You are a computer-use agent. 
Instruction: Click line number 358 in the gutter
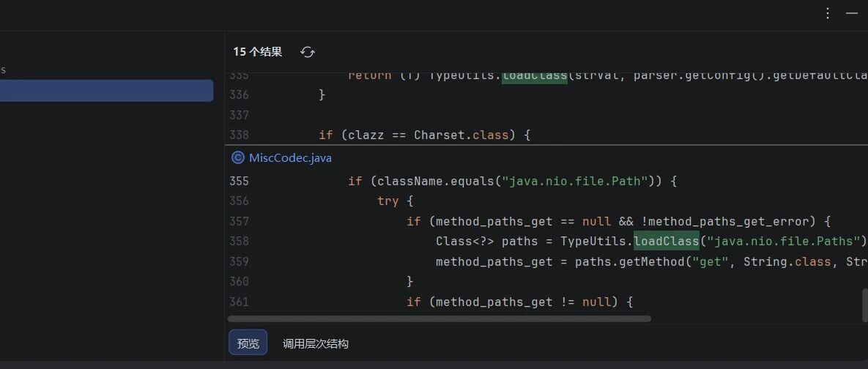coord(239,241)
